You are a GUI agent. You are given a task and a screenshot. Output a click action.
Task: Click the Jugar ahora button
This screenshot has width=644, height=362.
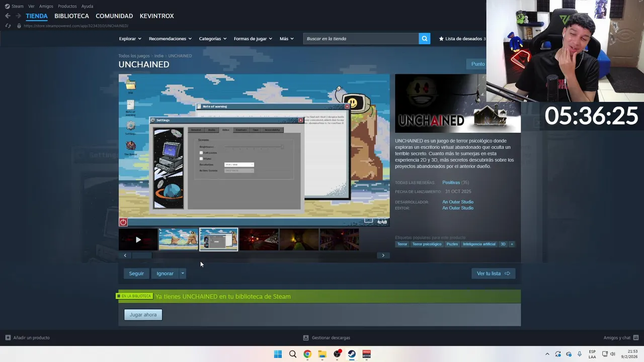[x=143, y=315]
